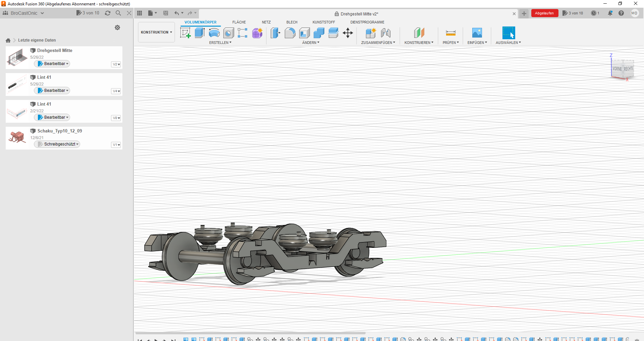Select the Create Form purple icon
644x341 pixels.
pos(257,33)
